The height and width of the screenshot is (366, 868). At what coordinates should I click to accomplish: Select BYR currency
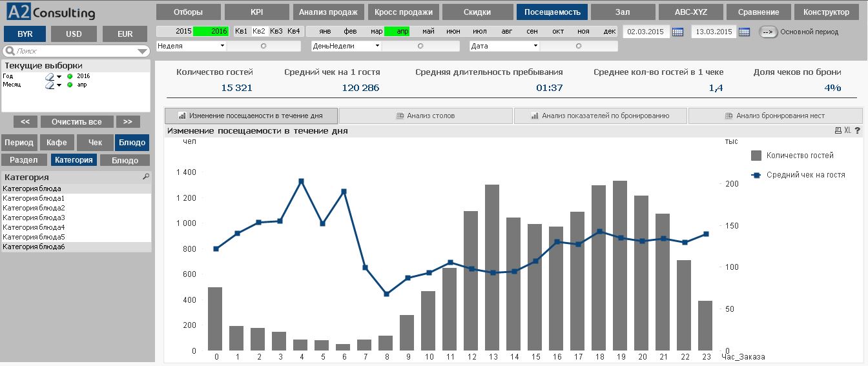[25, 34]
